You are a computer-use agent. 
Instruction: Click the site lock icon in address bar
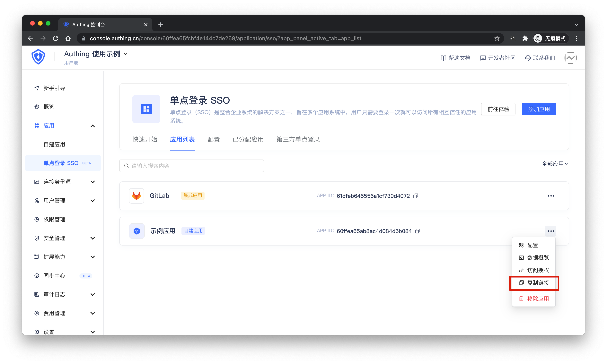click(84, 38)
